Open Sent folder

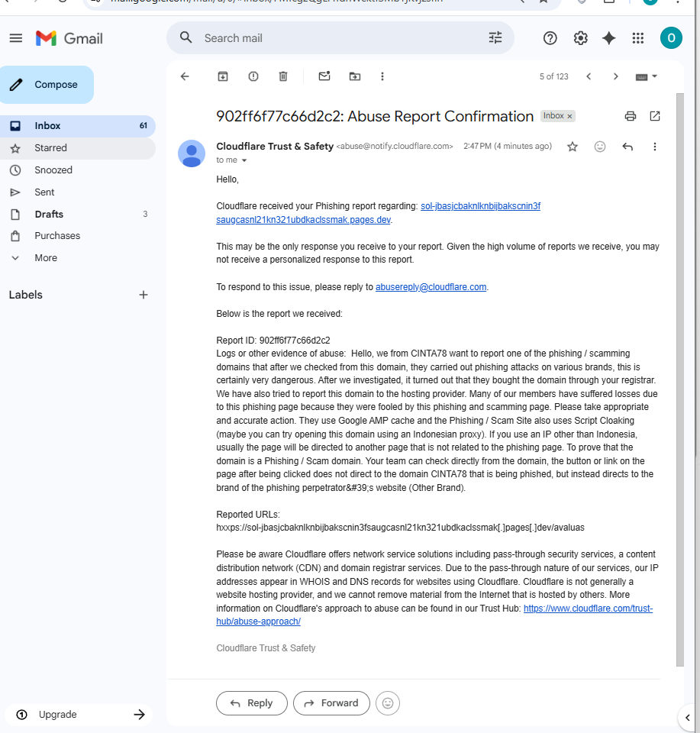77,192
